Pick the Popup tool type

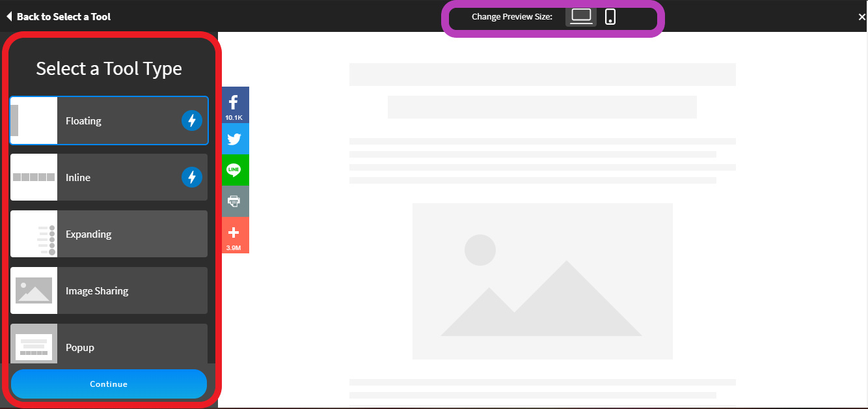109,344
